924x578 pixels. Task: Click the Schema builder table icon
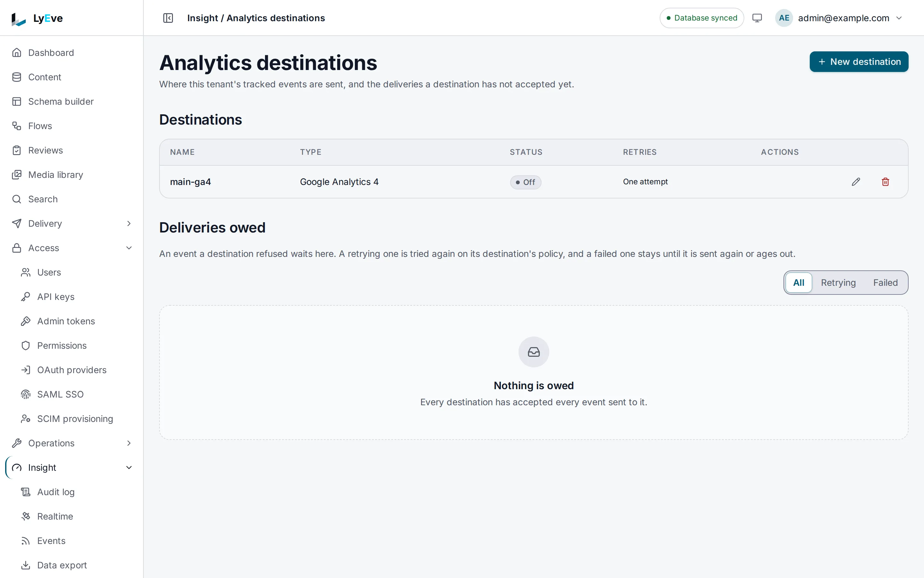(17, 102)
